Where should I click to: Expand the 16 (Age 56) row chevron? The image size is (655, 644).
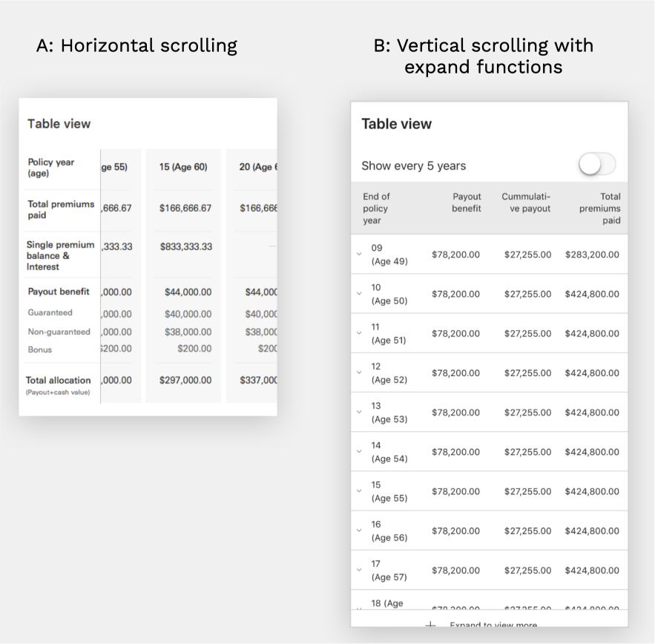[x=359, y=530]
